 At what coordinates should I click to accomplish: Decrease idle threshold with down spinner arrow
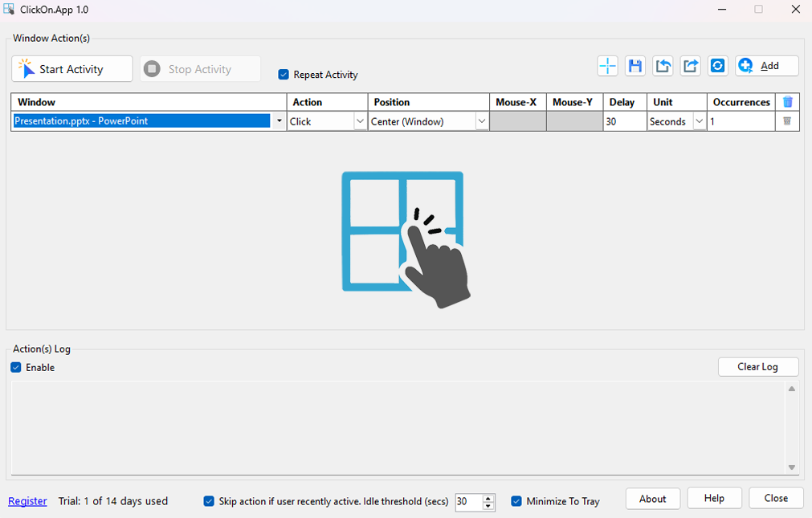click(488, 506)
